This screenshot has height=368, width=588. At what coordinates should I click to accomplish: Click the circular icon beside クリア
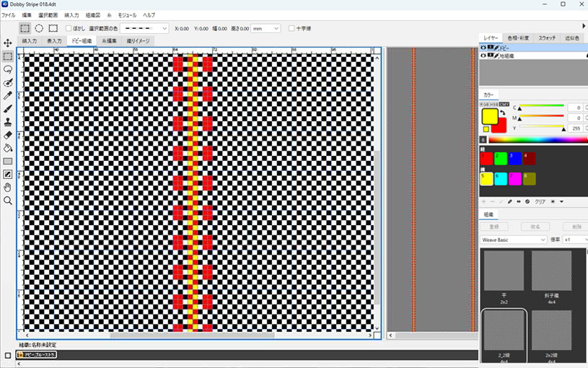pyautogui.click(x=527, y=202)
